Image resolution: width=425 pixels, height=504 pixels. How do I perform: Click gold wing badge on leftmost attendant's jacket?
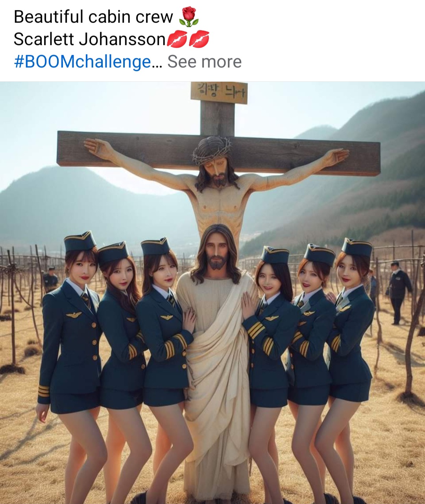coord(74,315)
